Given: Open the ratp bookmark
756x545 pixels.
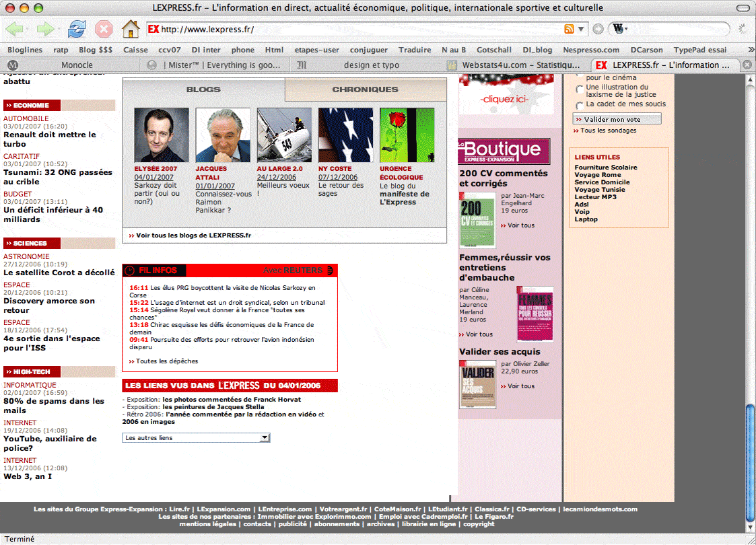Looking at the screenshot, I should (61, 50).
